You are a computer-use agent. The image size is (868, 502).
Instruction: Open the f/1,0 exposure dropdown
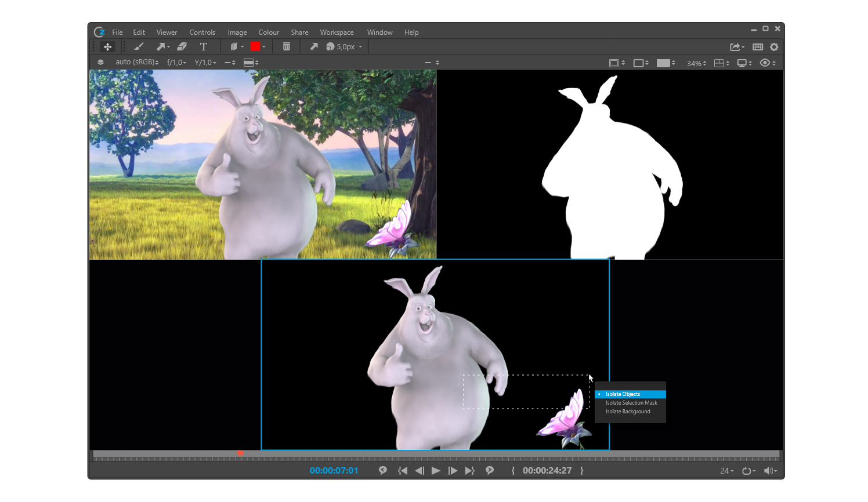click(x=176, y=63)
